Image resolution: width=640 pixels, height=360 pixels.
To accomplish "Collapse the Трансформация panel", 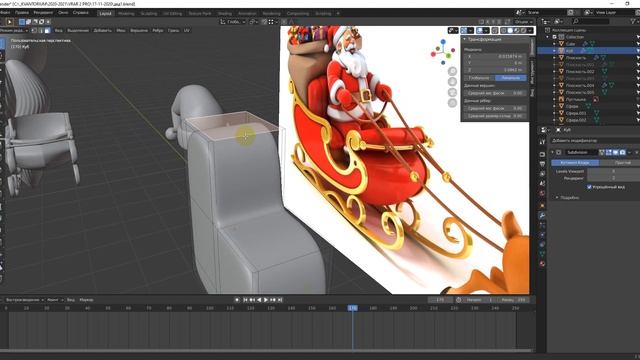I will [464, 39].
